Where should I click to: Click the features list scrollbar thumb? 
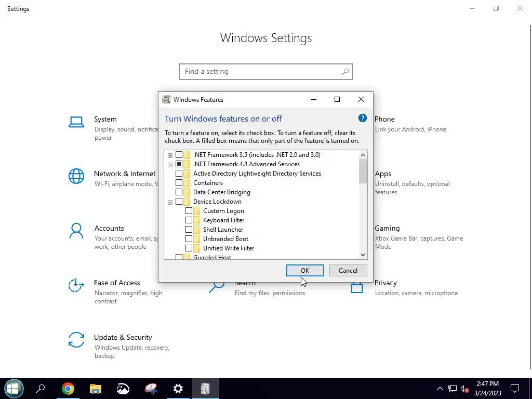tap(363, 171)
